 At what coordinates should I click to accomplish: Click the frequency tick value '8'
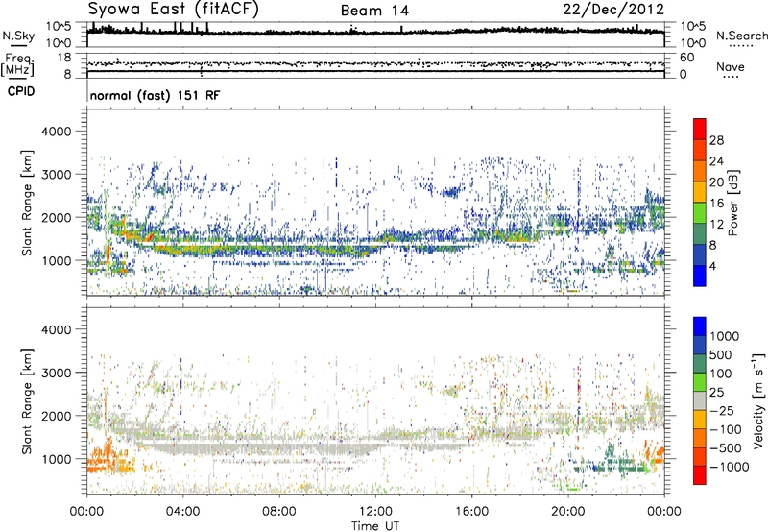click(x=67, y=74)
